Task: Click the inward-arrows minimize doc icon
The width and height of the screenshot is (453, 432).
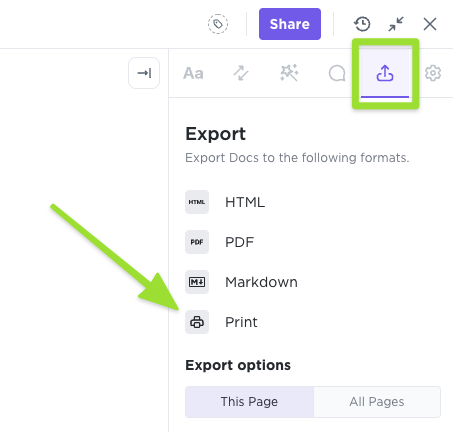Action: [396, 24]
